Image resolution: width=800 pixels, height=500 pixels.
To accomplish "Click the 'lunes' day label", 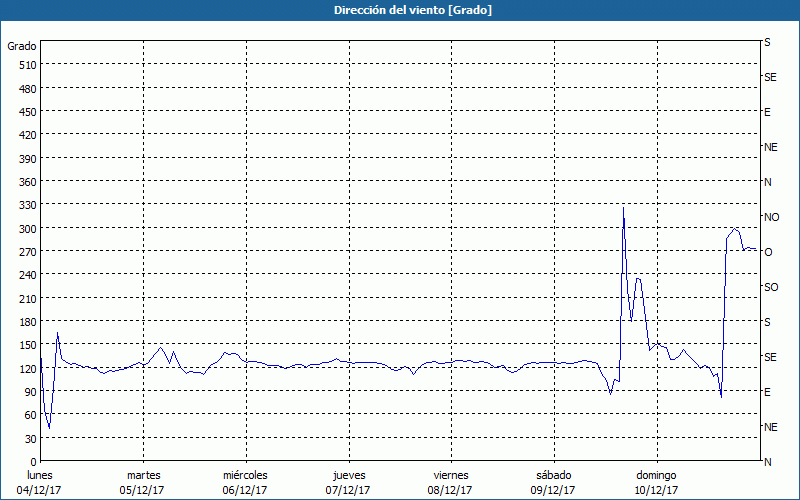I will (40, 475).
